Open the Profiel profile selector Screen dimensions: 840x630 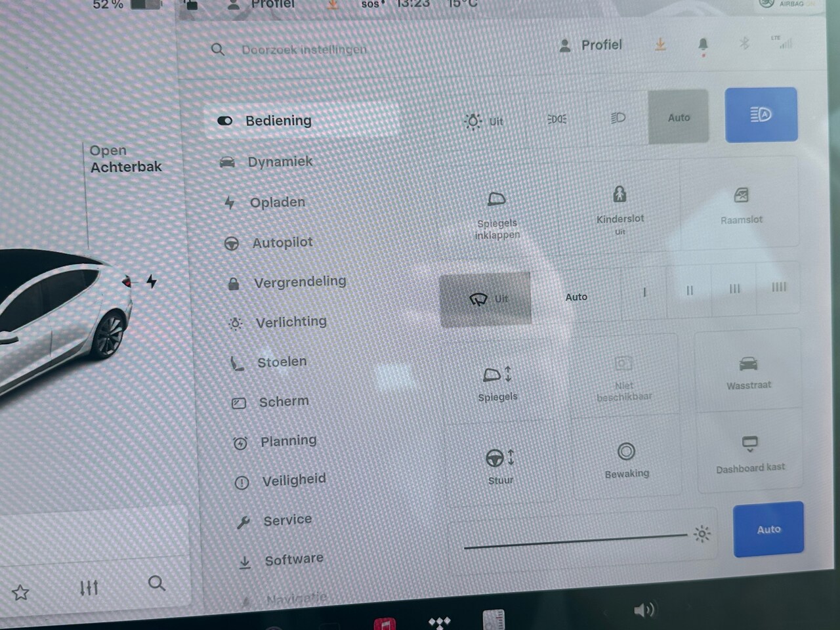pos(591,45)
